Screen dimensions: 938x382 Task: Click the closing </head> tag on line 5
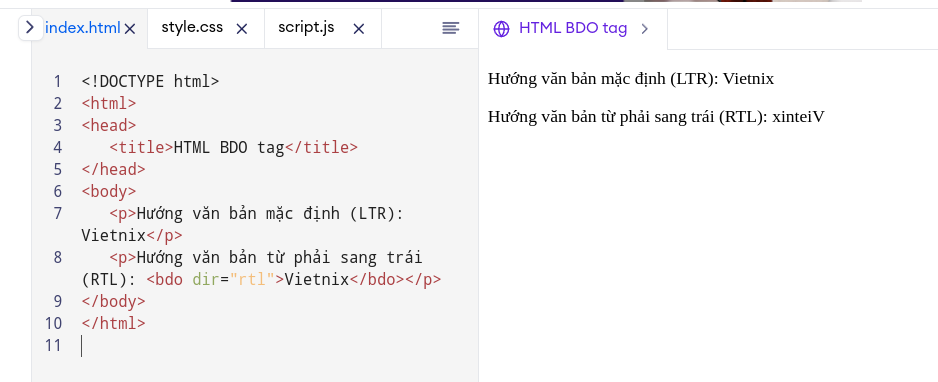pyautogui.click(x=113, y=169)
